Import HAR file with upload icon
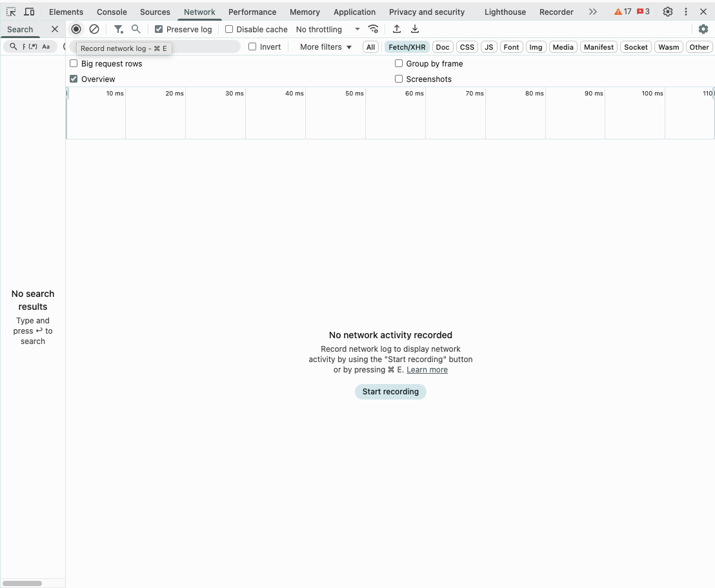The height and width of the screenshot is (588, 715). [x=397, y=29]
